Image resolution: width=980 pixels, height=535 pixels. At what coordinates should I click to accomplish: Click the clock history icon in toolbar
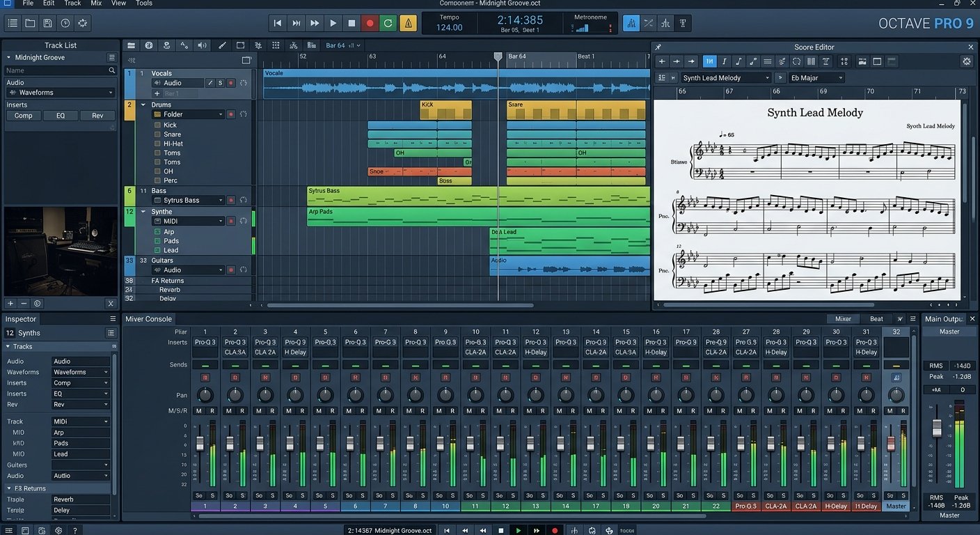click(65, 23)
